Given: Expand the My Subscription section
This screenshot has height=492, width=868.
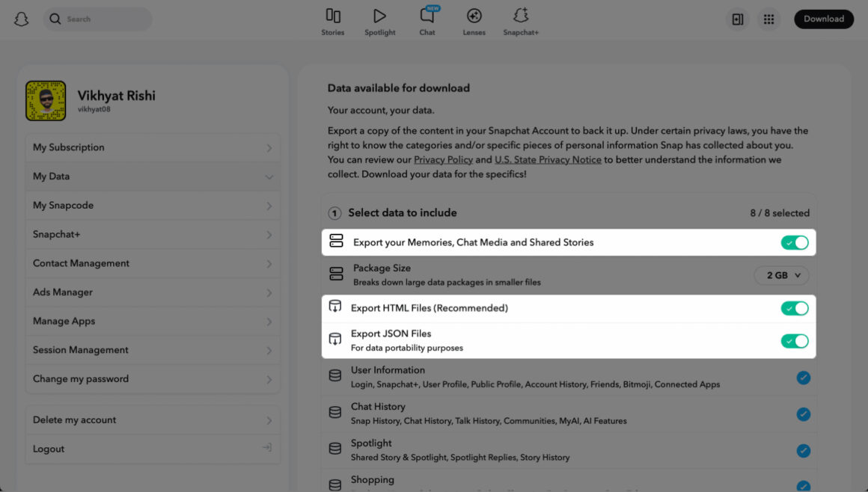Looking at the screenshot, I should tap(153, 147).
